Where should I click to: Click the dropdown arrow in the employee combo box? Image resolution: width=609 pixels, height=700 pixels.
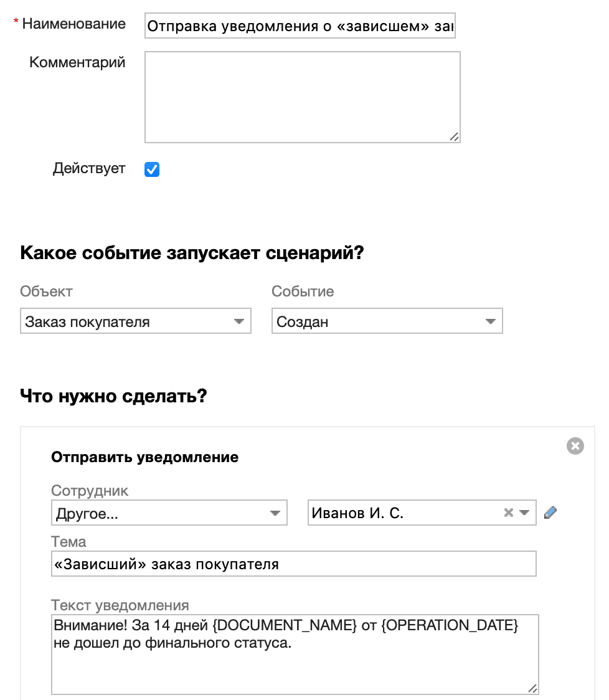(523, 512)
